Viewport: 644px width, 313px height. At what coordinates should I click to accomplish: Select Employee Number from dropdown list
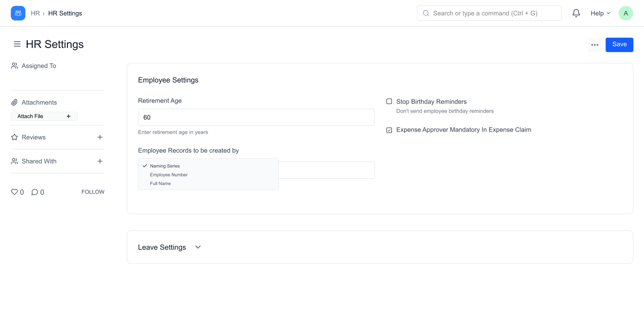tap(169, 175)
